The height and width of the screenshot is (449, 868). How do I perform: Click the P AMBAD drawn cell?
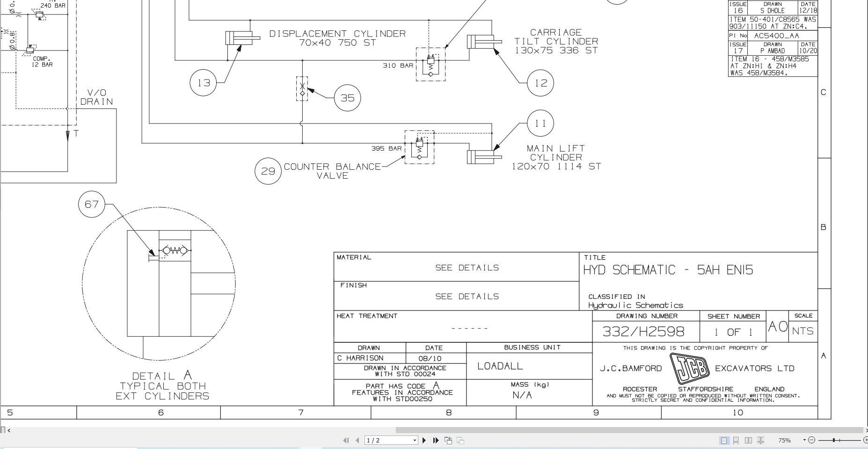coord(773,51)
